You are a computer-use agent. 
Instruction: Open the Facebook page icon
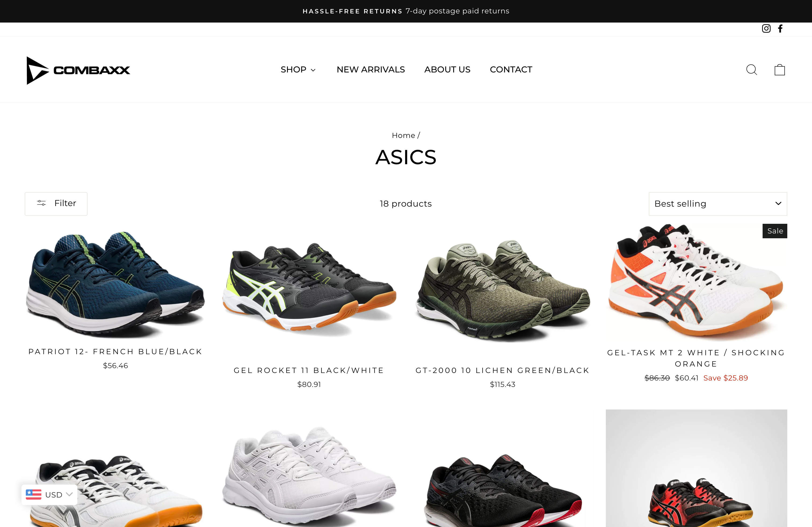[x=780, y=29]
